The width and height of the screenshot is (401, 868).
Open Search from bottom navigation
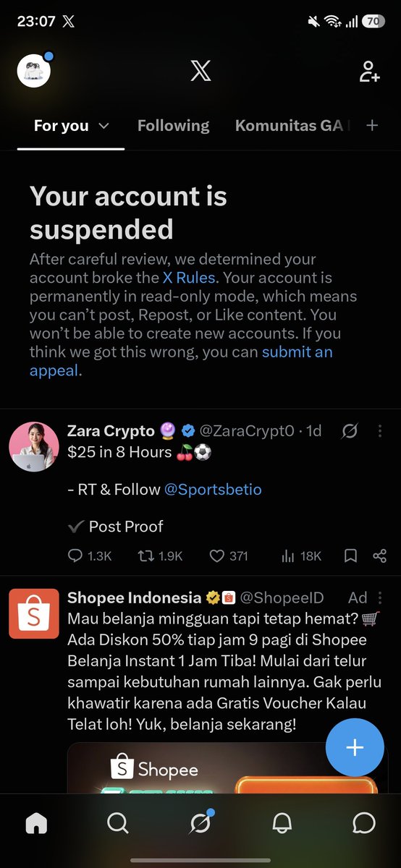(117, 823)
